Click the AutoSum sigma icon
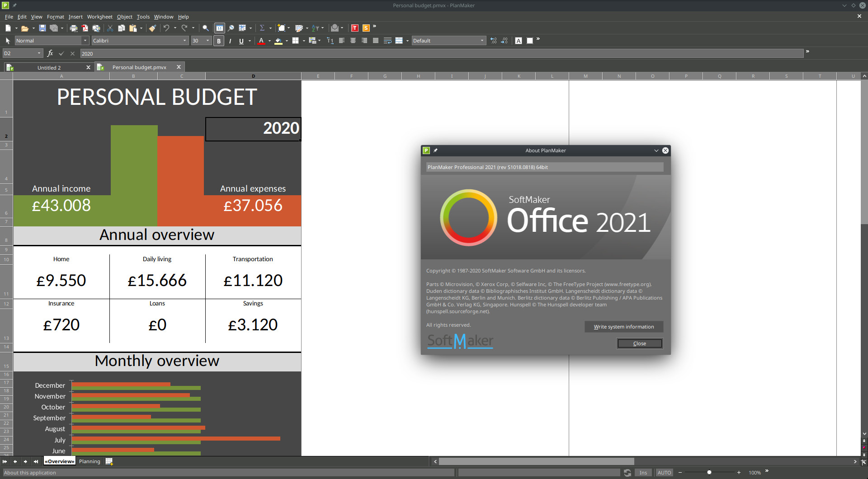The image size is (868, 479). (x=262, y=28)
